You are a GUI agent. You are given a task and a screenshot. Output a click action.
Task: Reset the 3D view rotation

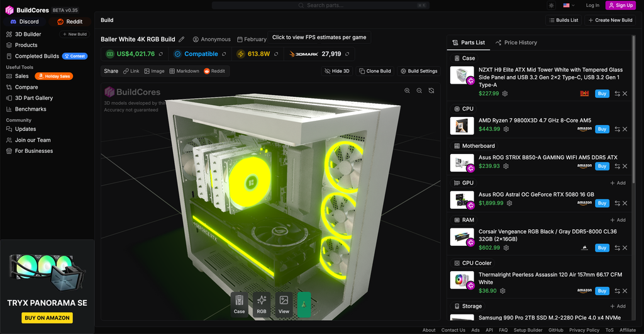pyautogui.click(x=431, y=91)
